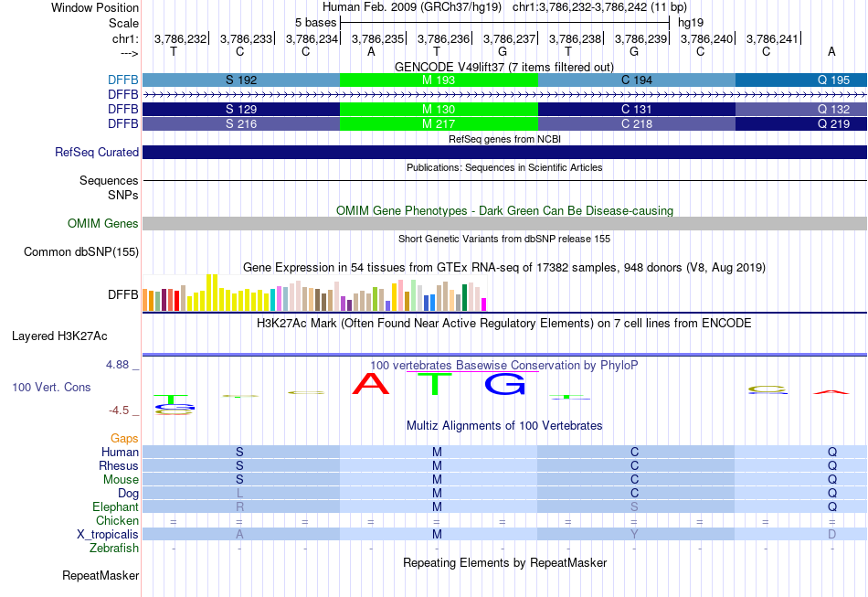
Task: Select the green M 130 codon
Action: click(x=439, y=109)
